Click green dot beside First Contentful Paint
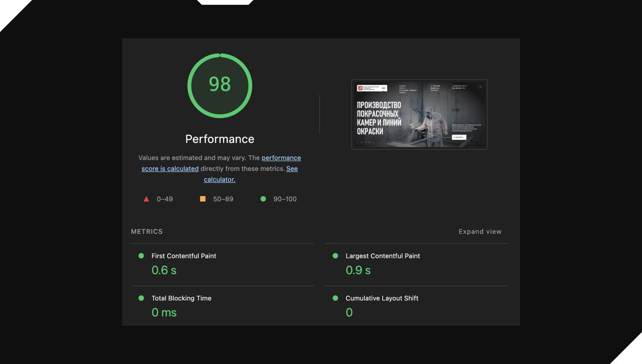The width and height of the screenshot is (642, 364). coord(141,256)
